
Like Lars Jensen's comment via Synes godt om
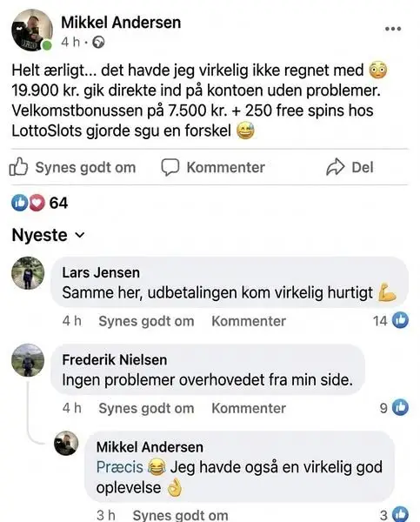coord(146,321)
